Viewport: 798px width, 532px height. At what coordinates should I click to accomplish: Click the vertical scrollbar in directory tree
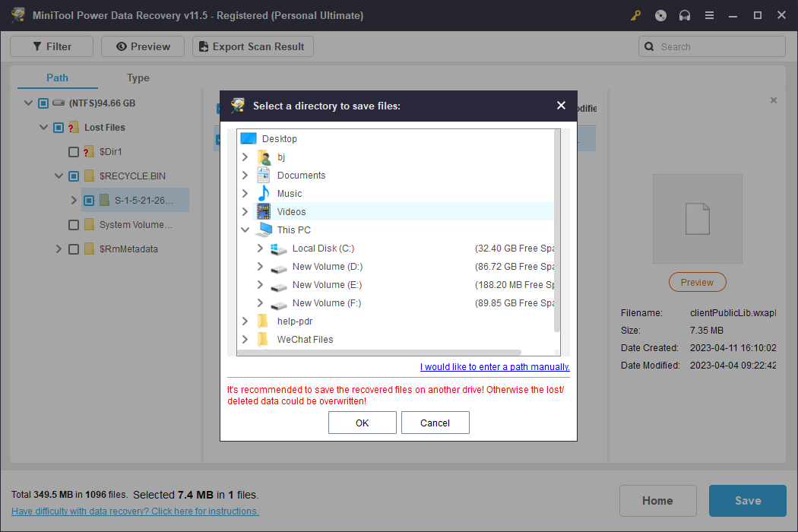[557, 230]
